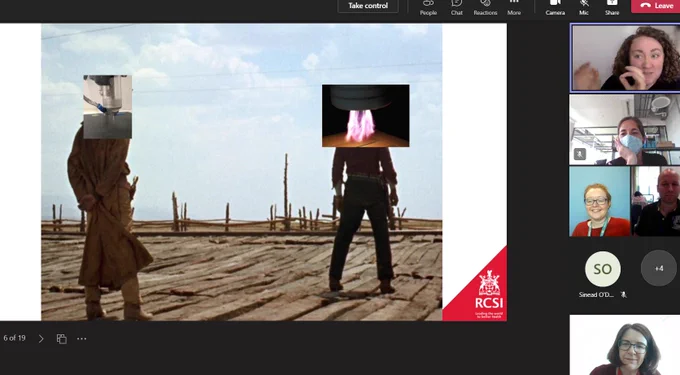Screen dimensions: 680x375
Task: Go to the next slide arrow
Action: pyautogui.click(x=41, y=339)
